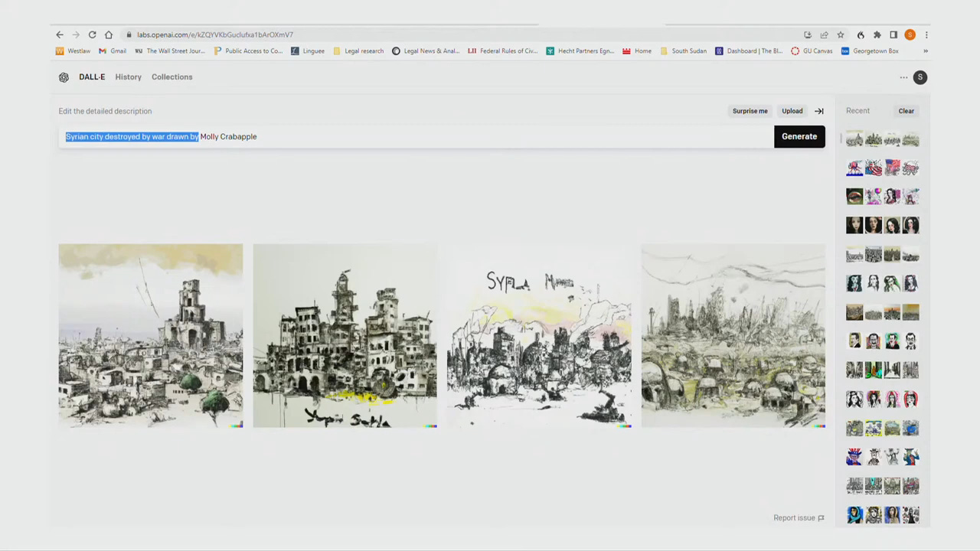Click the Surprise me button

pyautogui.click(x=750, y=111)
